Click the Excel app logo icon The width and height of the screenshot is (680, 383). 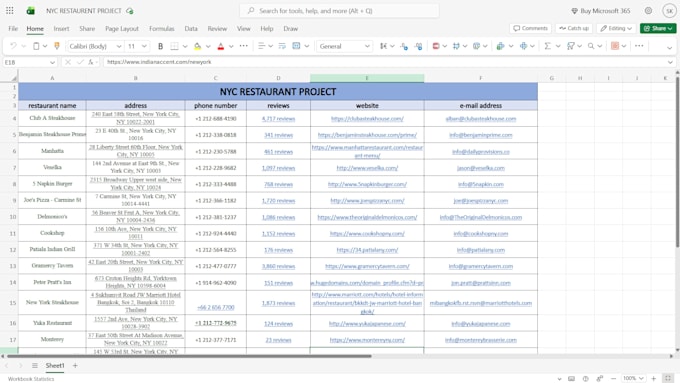click(30, 11)
